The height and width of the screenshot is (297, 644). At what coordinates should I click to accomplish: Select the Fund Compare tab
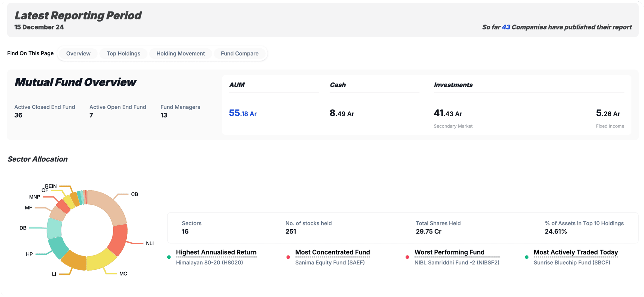pyautogui.click(x=240, y=53)
